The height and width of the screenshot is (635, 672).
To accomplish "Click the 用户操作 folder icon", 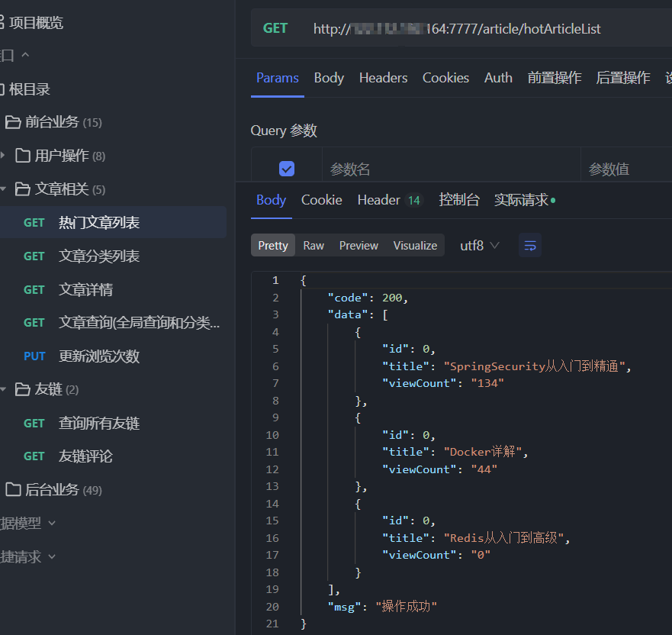I will [x=23, y=156].
